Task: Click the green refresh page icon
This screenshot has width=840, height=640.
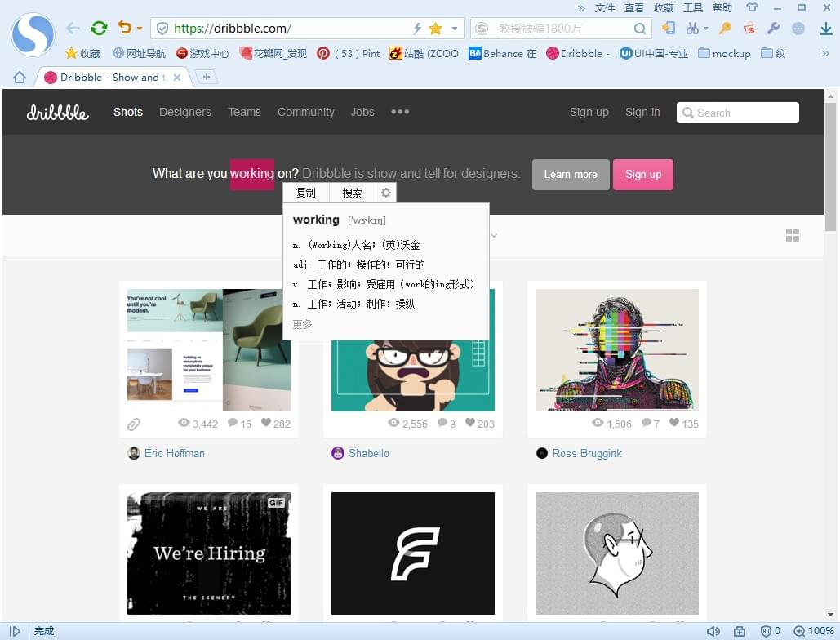Action: tap(99, 29)
